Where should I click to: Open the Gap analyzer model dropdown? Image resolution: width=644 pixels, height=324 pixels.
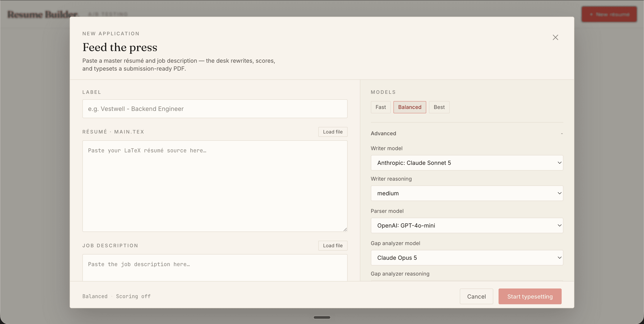click(467, 258)
